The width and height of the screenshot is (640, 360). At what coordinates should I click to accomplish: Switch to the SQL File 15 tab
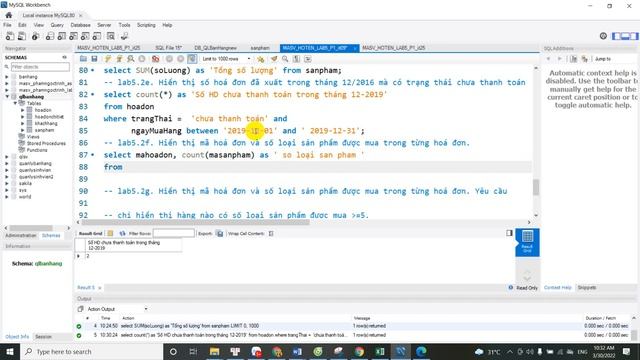pyautogui.click(x=168, y=48)
